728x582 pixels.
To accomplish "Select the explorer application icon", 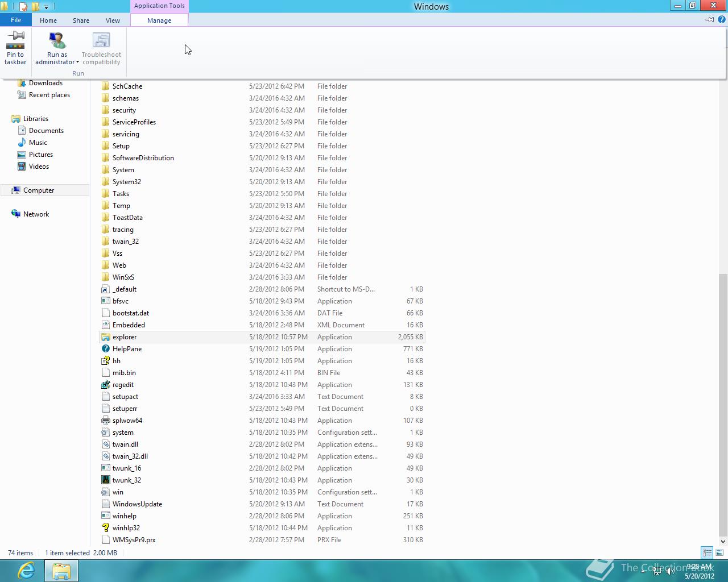I will point(106,337).
